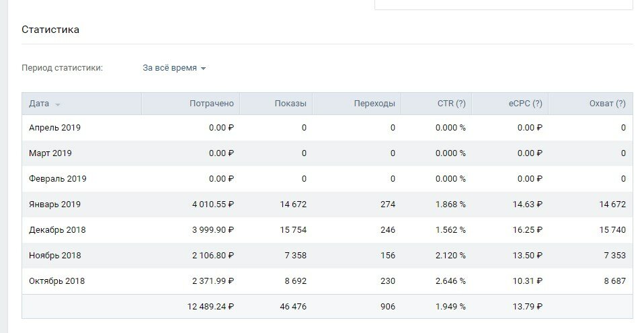The width and height of the screenshot is (644, 333).
Task: Sort table by the Дата column header
Action: 39,104
